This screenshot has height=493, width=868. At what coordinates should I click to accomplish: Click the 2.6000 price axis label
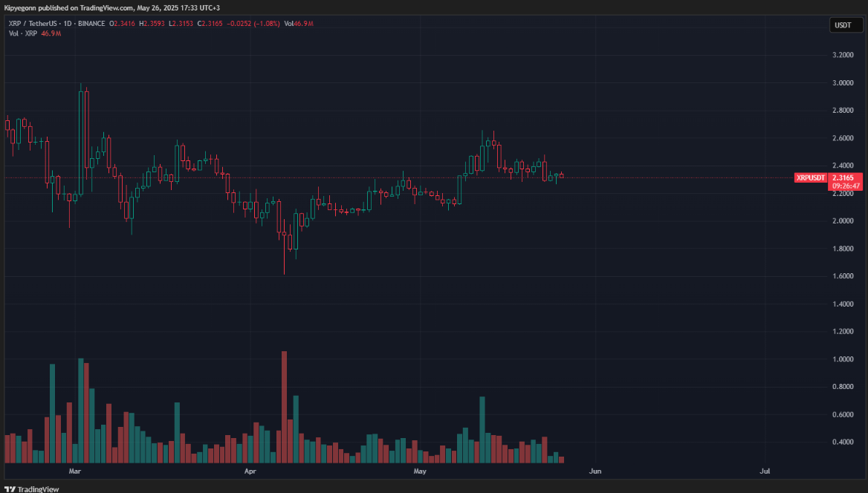tap(843, 138)
